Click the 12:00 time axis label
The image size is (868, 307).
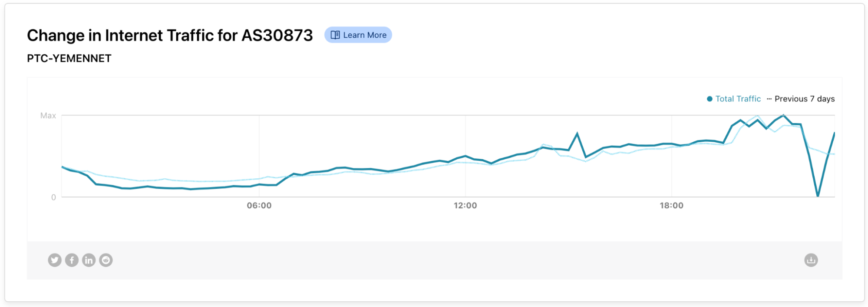465,205
